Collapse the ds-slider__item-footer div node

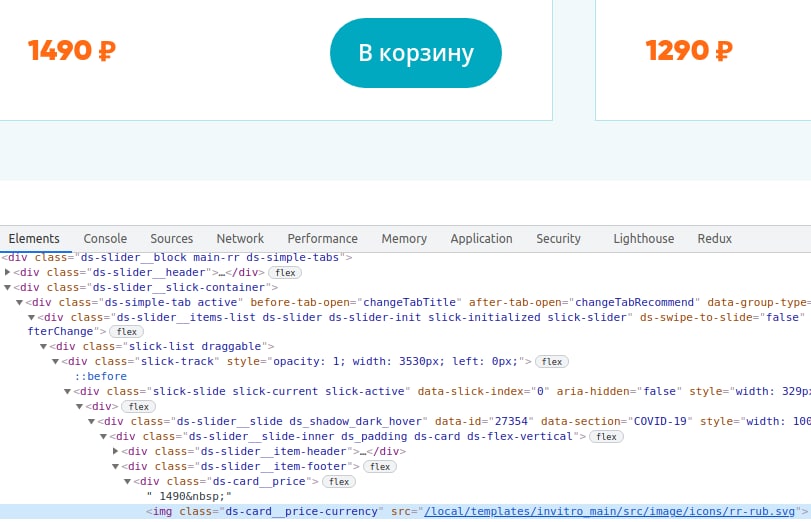pyautogui.click(x=115, y=466)
